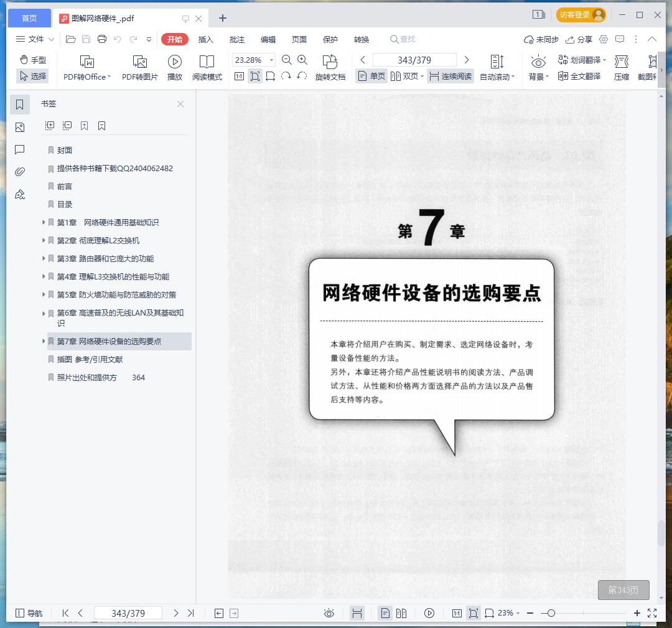This screenshot has height=628, width=672.
Task: Open the zoom percentage dropdown
Action: [x=271, y=60]
